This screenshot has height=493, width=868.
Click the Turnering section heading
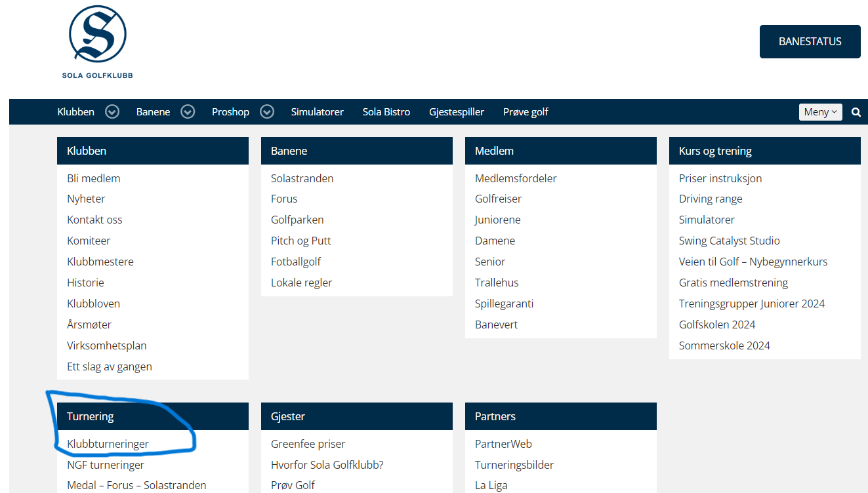[x=153, y=416]
